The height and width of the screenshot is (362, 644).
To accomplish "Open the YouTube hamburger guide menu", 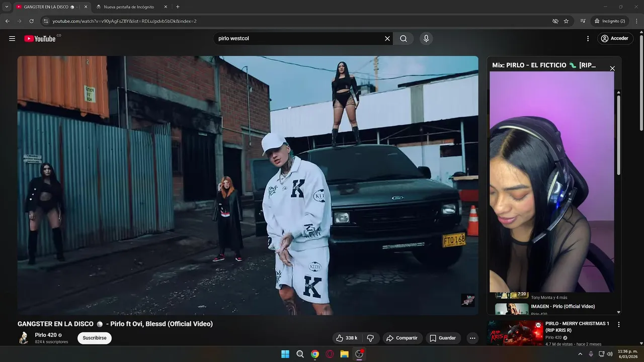I will tap(12, 39).
